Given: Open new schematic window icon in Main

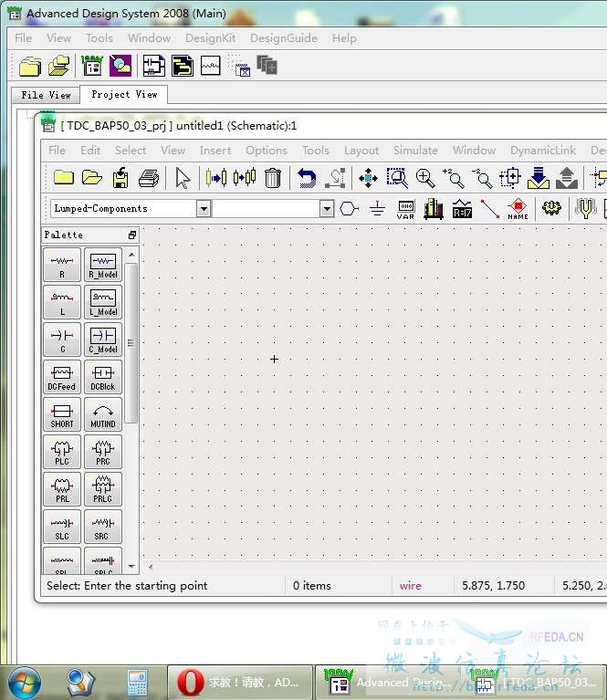Looking at the screenshot, I should coord(153,66).
